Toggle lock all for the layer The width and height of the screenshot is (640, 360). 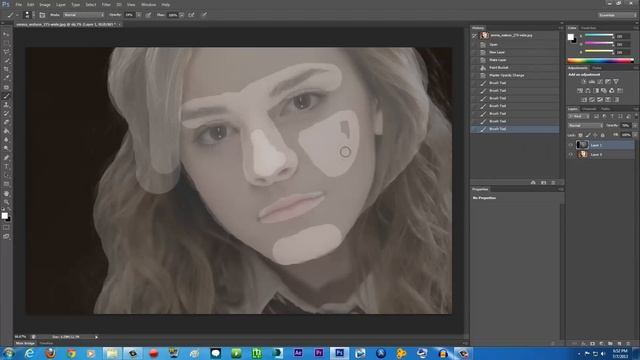tap(603, 135)
